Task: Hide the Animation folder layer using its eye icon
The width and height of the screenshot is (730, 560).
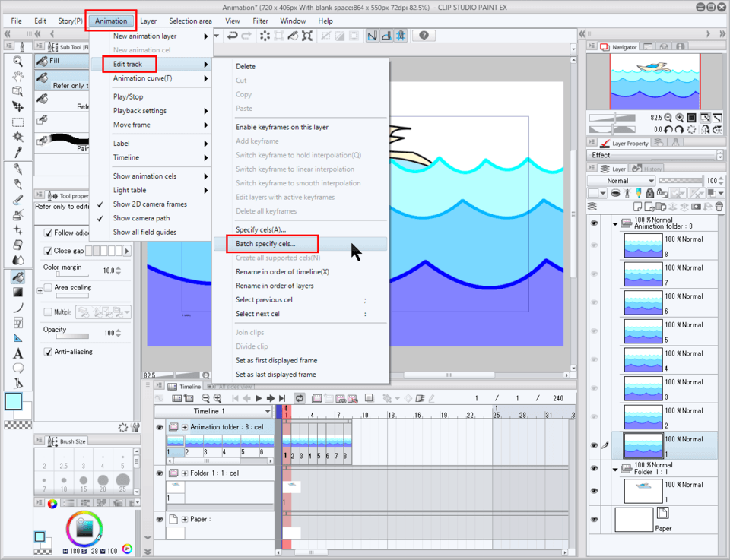Action: point(594,223)
